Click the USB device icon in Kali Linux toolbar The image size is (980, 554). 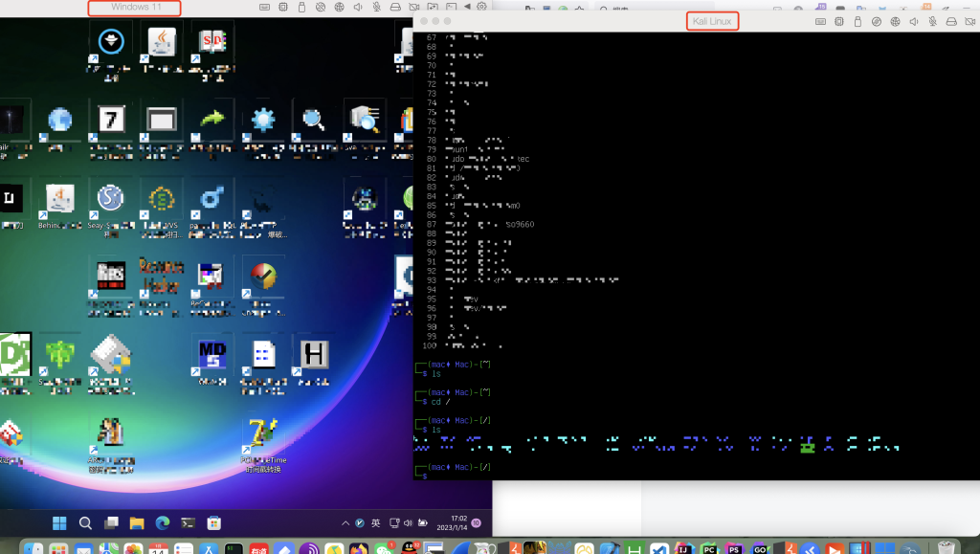(857, 21)
